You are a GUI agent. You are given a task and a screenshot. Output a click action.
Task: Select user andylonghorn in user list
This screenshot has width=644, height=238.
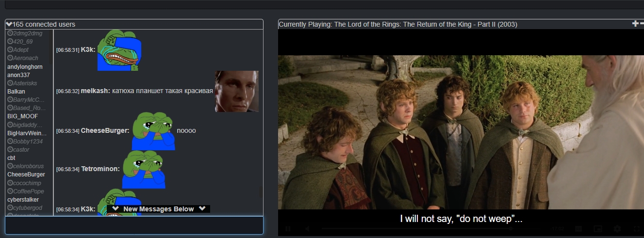pyautogui.click(x=25, y=66)
